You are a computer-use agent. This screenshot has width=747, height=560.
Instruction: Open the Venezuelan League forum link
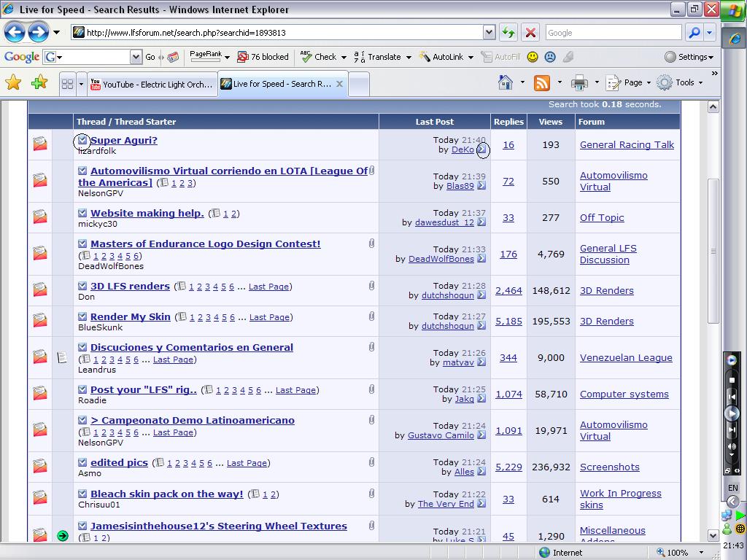pyautogui.click(x=626, y=357)
